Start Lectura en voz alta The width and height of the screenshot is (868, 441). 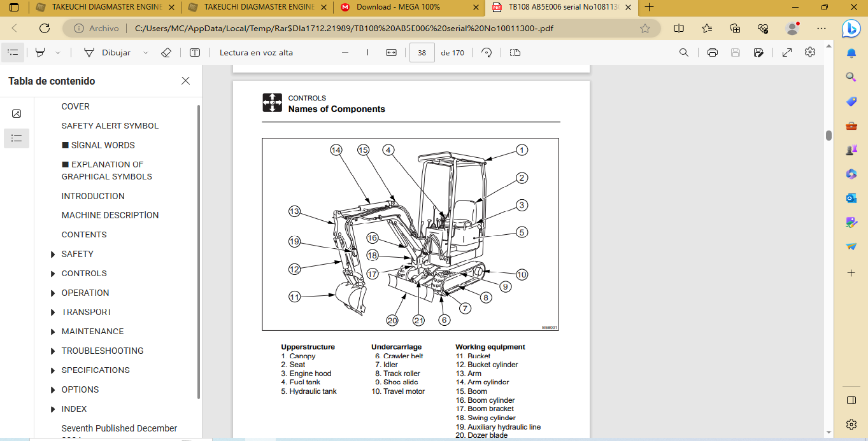tap(256, 53)
